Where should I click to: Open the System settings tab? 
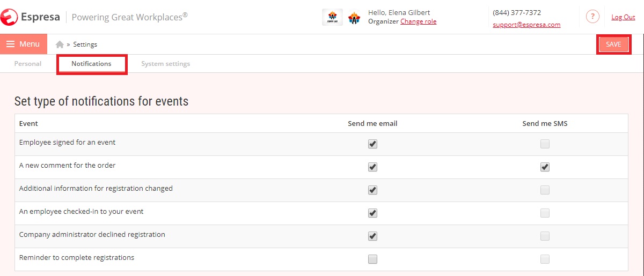[165, 64]
